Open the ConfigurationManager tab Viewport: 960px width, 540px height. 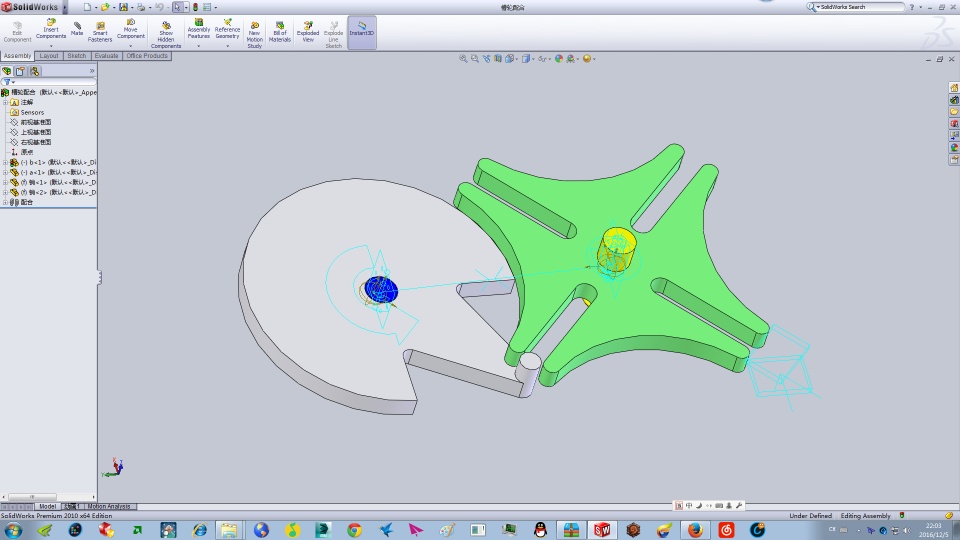(x=35, y=71)
